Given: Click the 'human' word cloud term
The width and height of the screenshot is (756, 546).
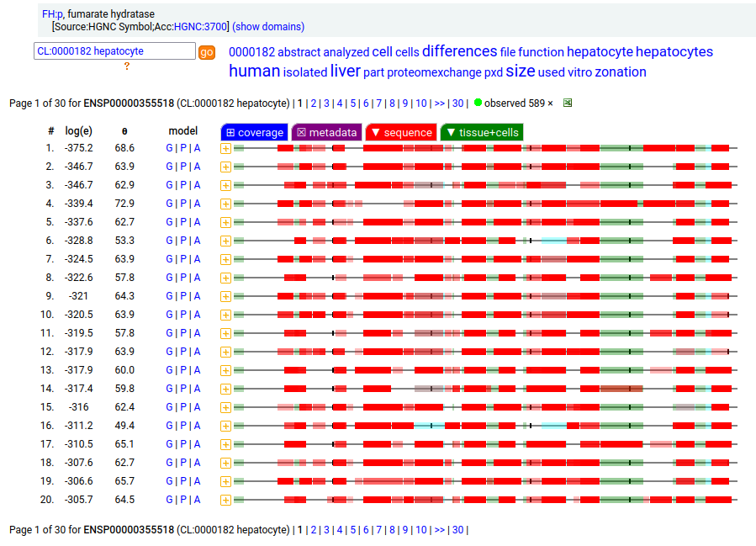Looking at the screenshot, I should 254,71.
